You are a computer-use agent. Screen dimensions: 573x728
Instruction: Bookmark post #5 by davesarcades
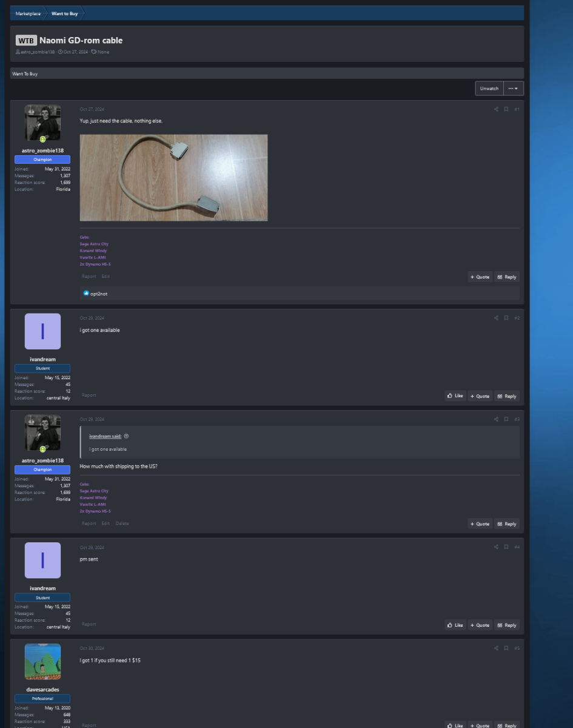point(506,648)
